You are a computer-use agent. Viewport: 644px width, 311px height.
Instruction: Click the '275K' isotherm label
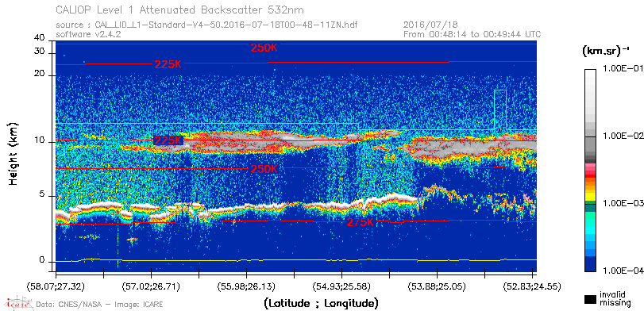click(x=361, y=222)
